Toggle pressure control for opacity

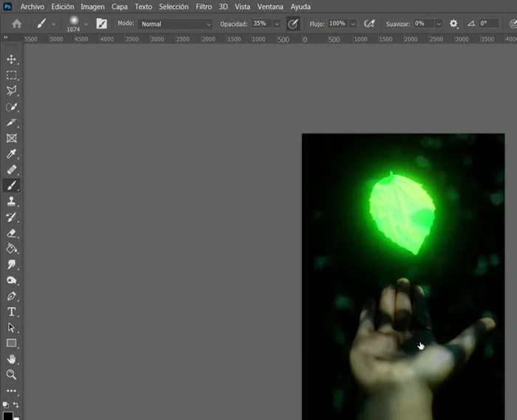[x=292, y=24]
